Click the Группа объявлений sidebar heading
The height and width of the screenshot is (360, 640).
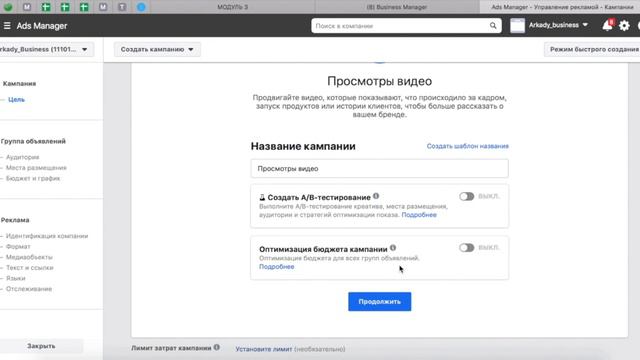click(x=33, y=141)
